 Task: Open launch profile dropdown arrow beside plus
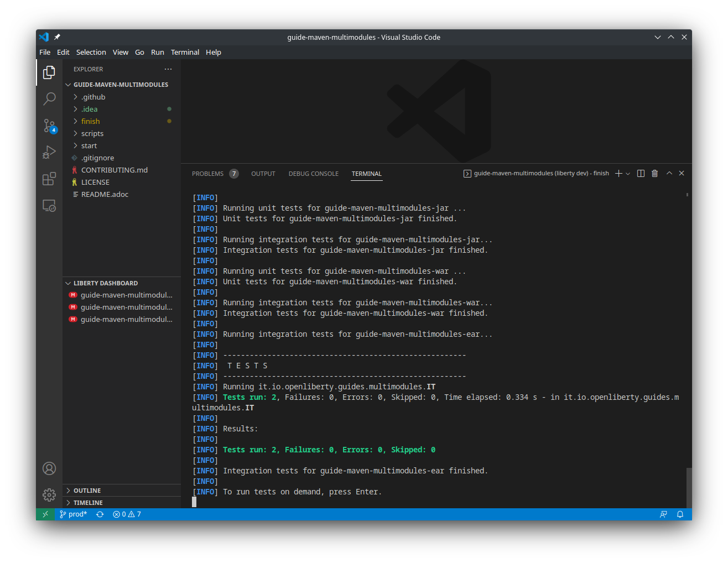pos(628,174)
